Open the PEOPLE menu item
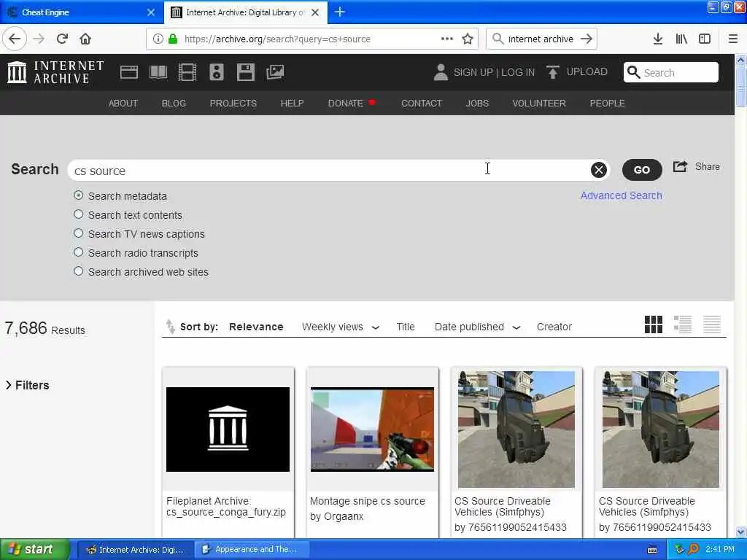747x560 pixels. coord(607,104)
